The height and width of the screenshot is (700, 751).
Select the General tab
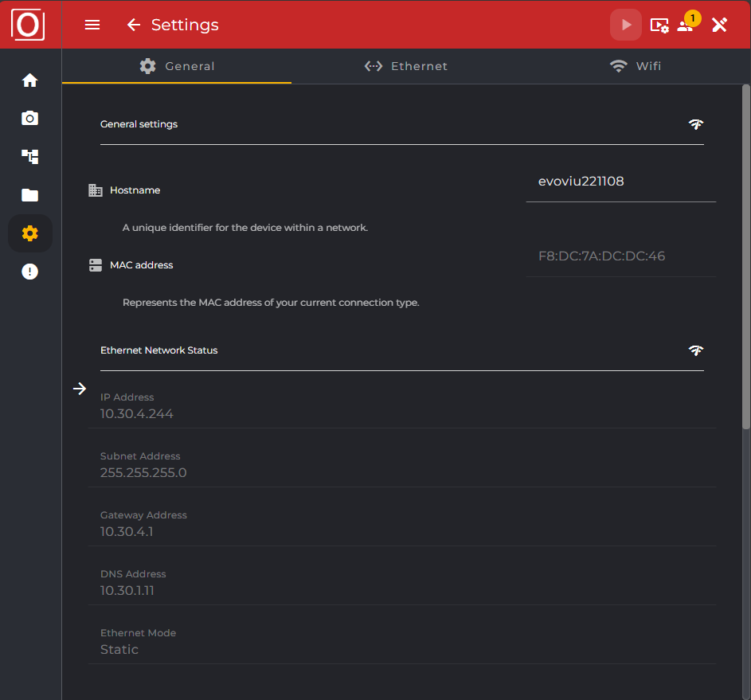[176, 66]
